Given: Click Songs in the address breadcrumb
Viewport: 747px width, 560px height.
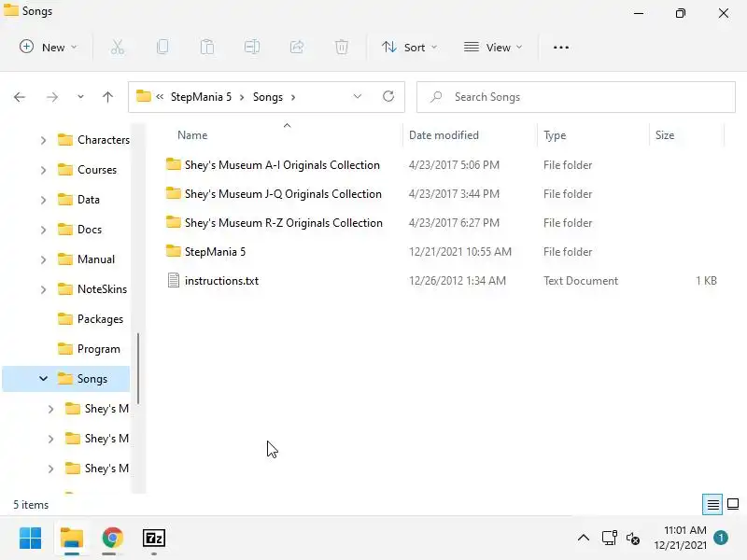Looking at the screenshot, I should [268, 97].
